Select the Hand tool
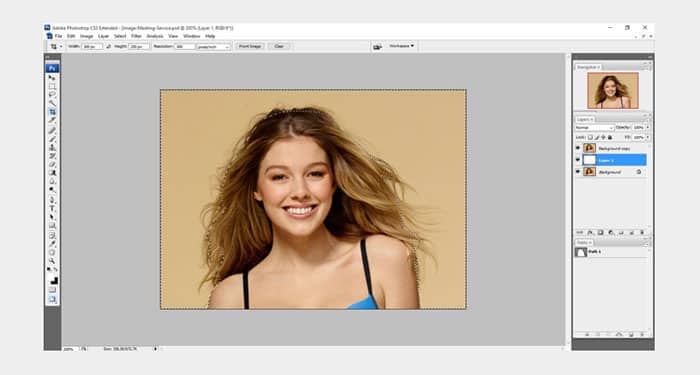Screen dimensions: 700x375 (52, 252)
